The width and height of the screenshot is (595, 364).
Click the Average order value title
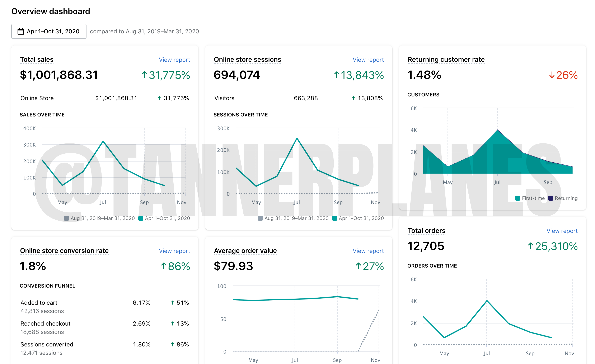(245, 251)
